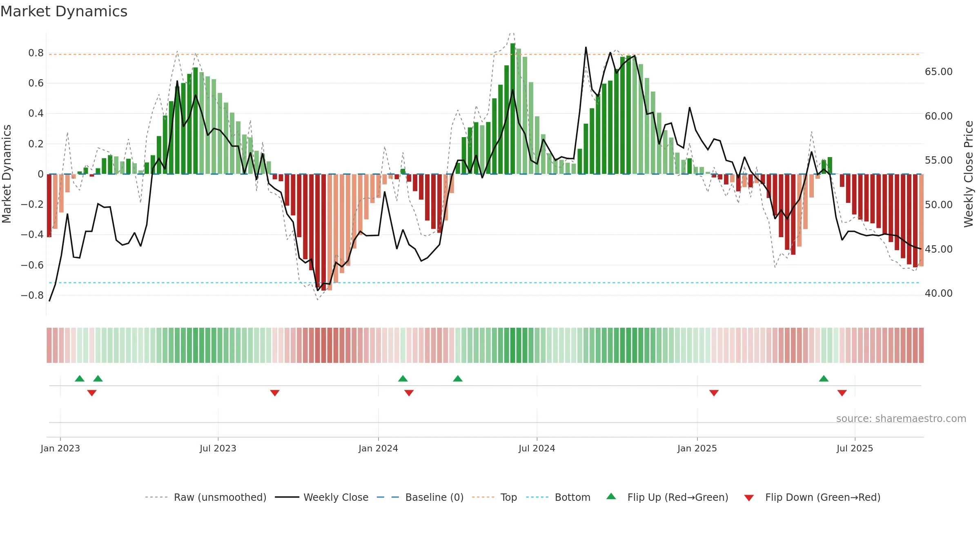This screenshot has height=551, width=980.
Task: Click the green Flip Up triangle legend icon
Action: click(x=611, y=496)
